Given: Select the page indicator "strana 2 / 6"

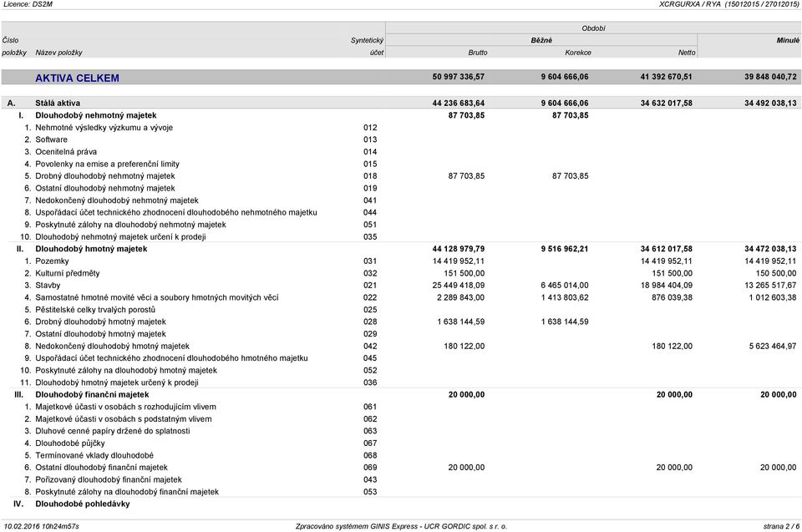Looking at the screenshot, I should [781, 526].
